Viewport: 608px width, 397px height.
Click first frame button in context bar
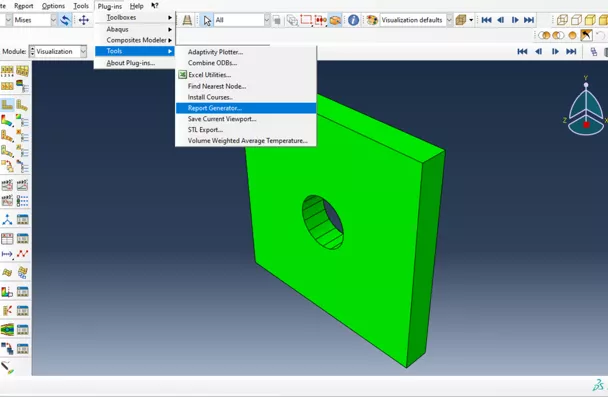[522, 51]
